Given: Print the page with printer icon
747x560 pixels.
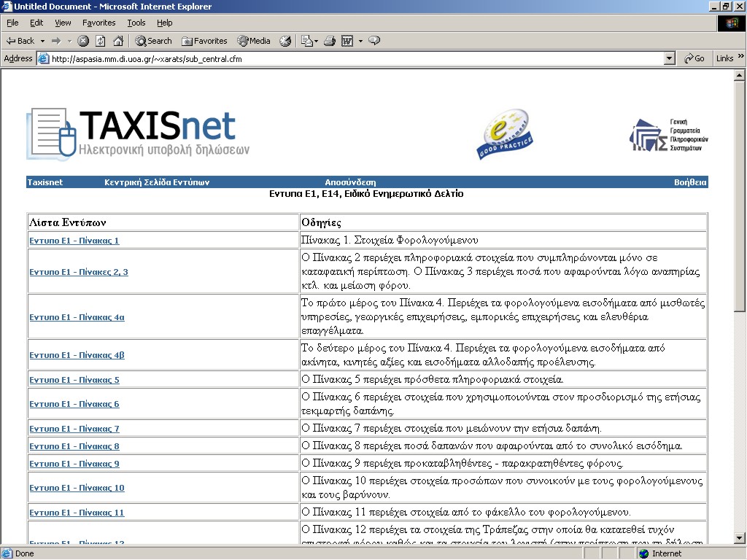Looking at the screenshot, I should [x=330, y=41].
